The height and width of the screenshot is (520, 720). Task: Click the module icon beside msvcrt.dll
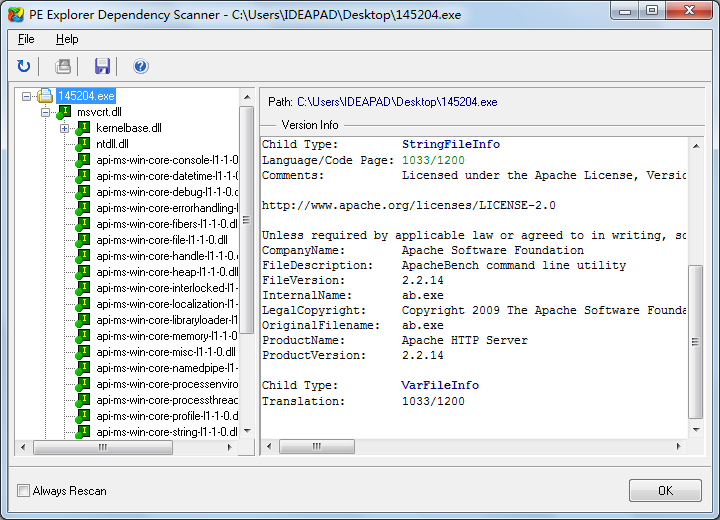click(x=64, y=112)
